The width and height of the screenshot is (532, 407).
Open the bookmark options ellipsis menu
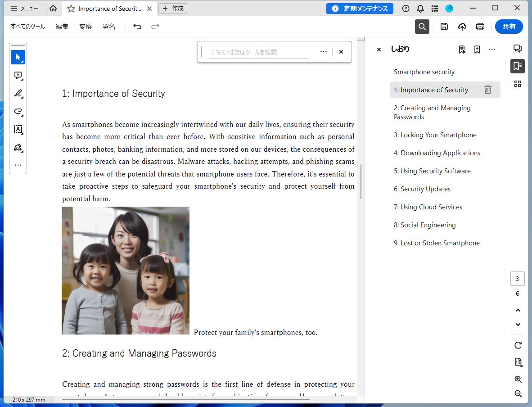coord(492,49)
